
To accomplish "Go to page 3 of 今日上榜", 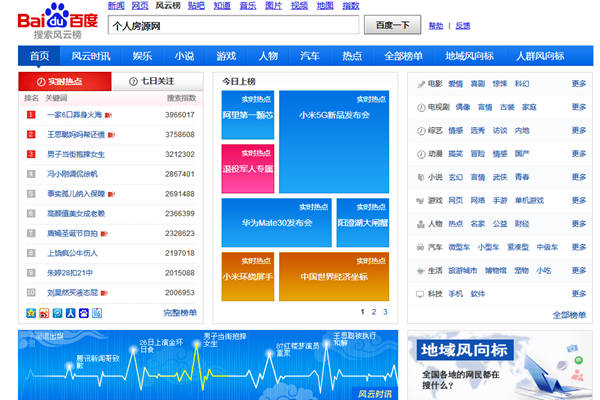I will tap(385, 312).
